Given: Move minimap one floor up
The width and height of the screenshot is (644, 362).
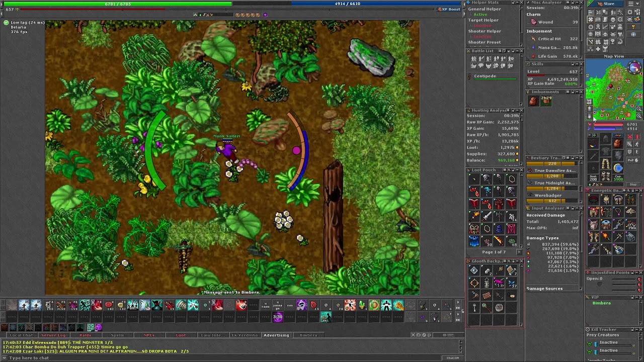Looking at the screenshot, I should [589, 109].
